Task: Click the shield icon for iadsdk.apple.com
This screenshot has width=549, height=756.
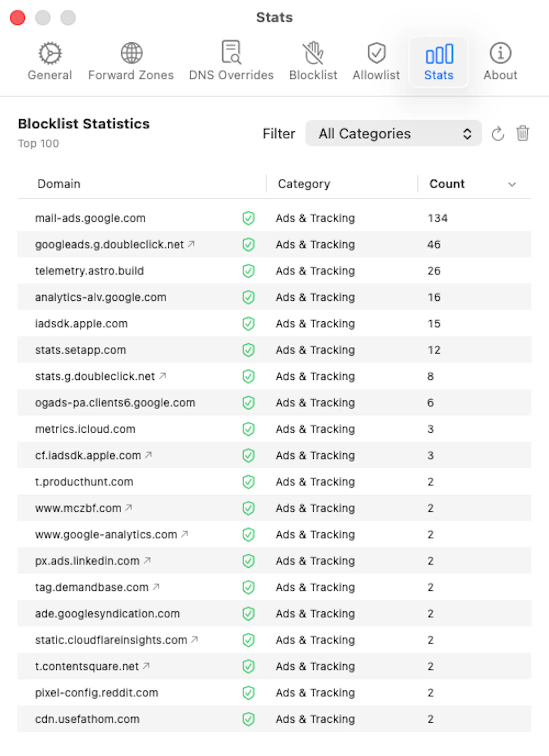Action: point(248,324)
